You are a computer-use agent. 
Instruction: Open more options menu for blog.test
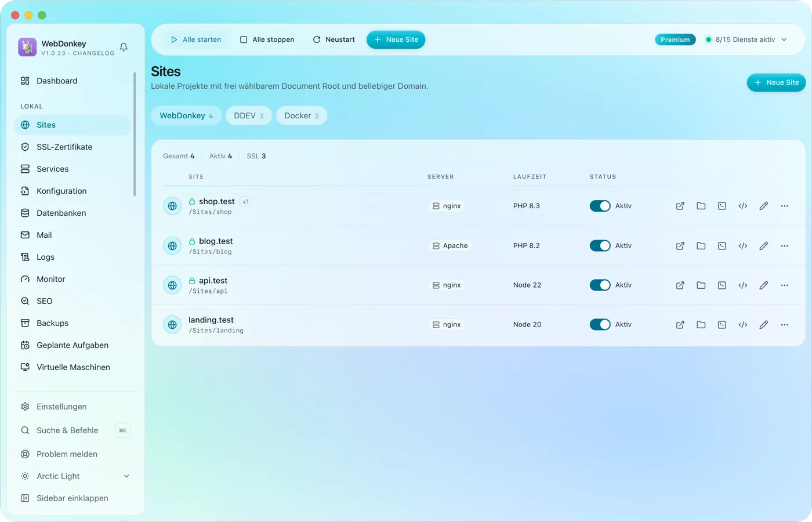point(785,246)
